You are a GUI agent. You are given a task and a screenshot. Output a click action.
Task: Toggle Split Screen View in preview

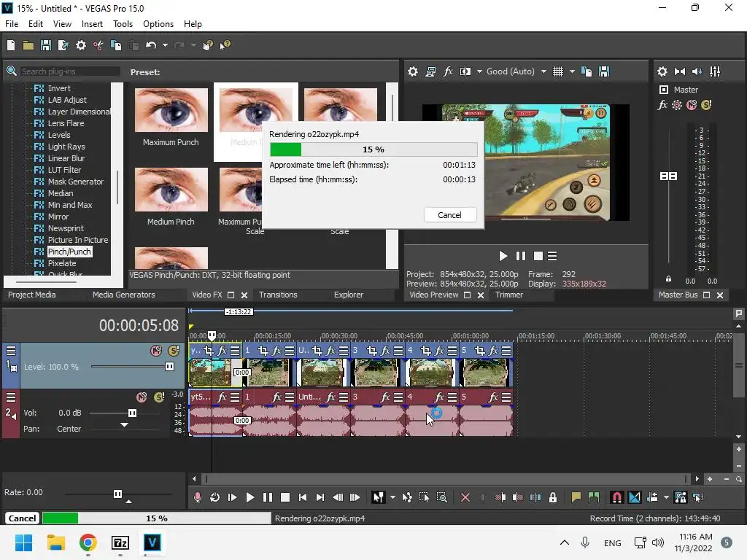(465, 71)
